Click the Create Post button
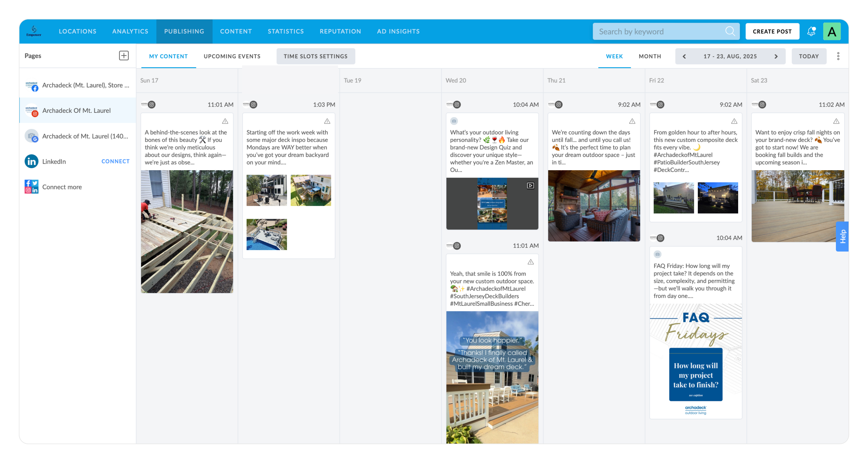Screen dimensions: 868x463 click(x=772, y=31)
